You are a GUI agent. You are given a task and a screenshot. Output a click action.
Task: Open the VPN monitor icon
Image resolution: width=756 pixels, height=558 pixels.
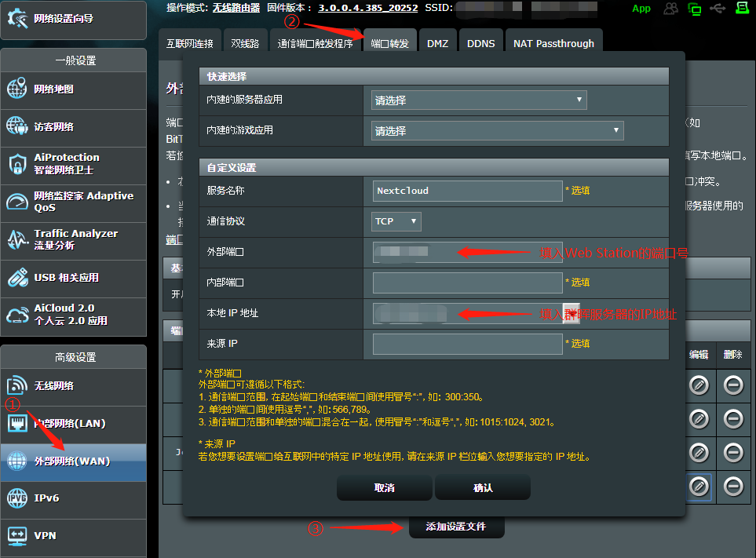point(17,535)
